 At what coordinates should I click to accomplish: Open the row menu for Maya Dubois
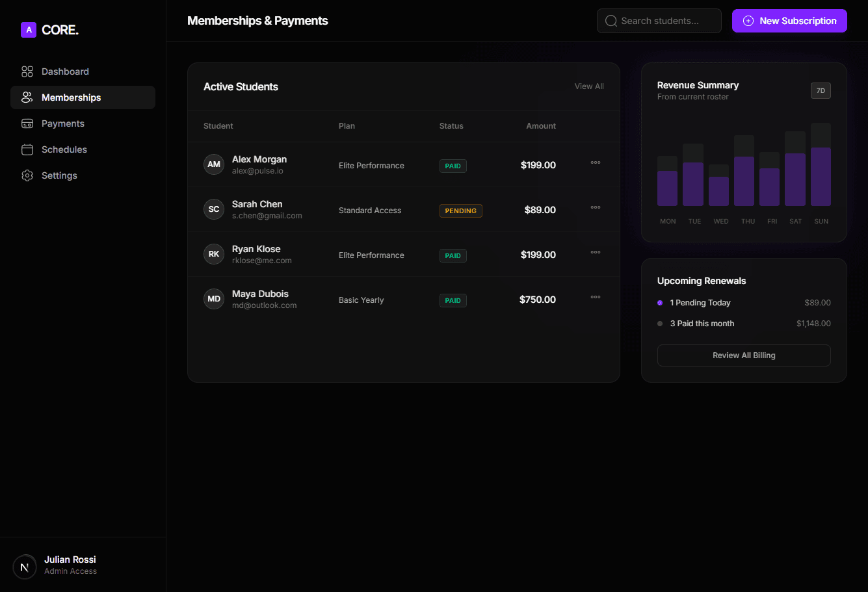coord(595,298)
